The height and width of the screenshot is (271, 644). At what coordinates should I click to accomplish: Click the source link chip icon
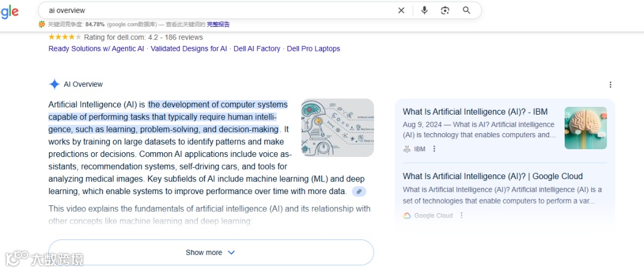(359, 192)
